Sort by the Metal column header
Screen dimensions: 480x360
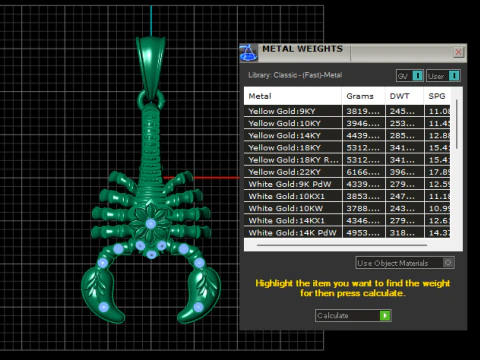point(293,96)
